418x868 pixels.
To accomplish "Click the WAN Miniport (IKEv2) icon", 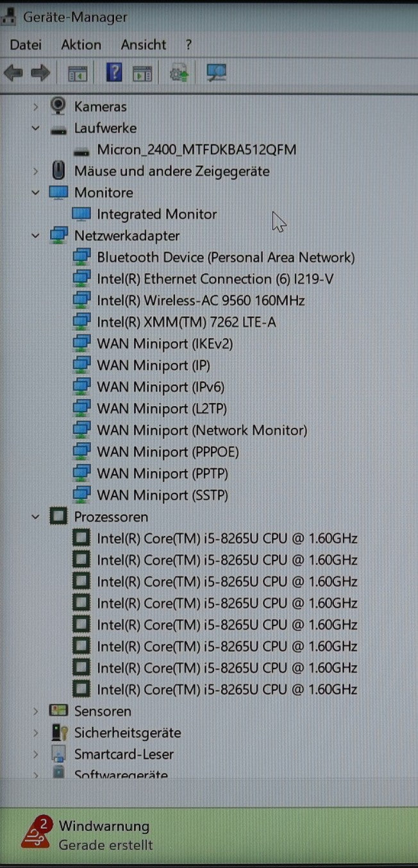I will click(81, 343).
